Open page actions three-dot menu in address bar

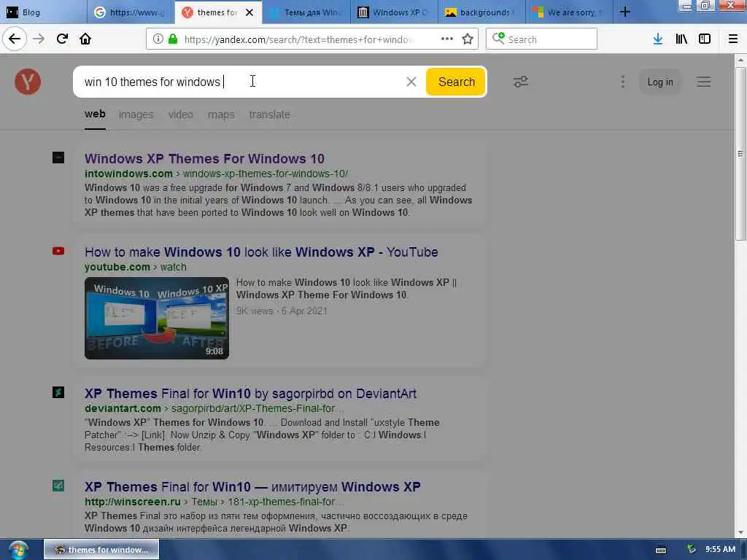point(447,39)
